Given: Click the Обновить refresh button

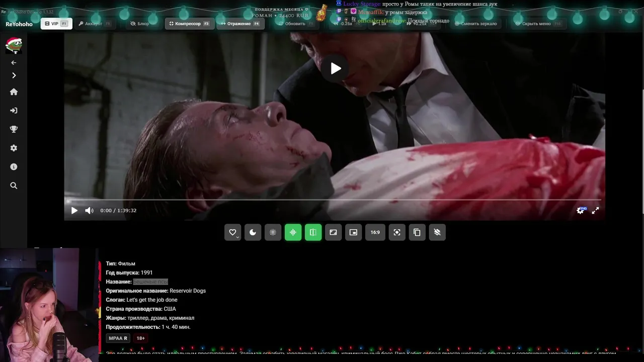Looking at the screenshot, I should 295,24.
